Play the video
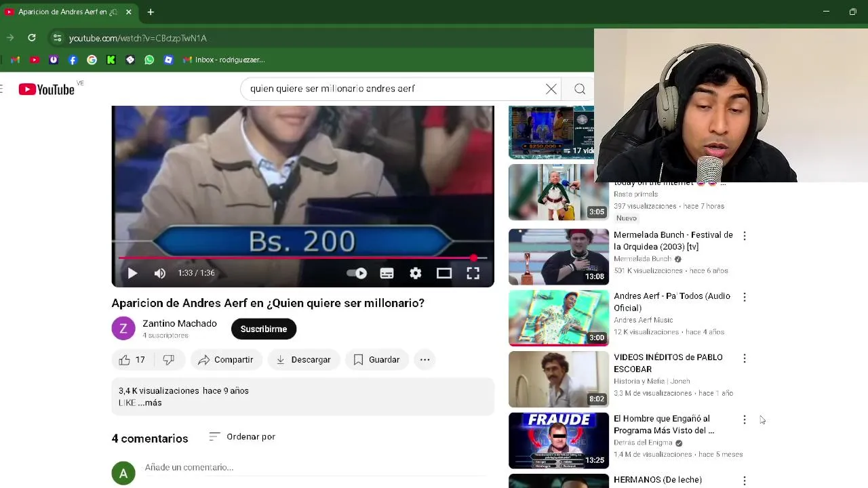Image resolution: width=868 pixels, height=488 pixels. pyautogui.click(x=132, y=273)
